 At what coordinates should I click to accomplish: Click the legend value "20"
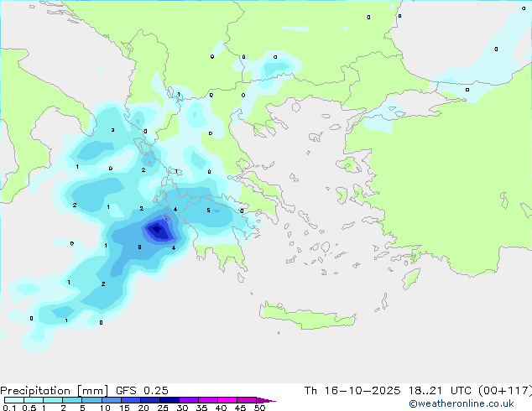coord(143,408)
